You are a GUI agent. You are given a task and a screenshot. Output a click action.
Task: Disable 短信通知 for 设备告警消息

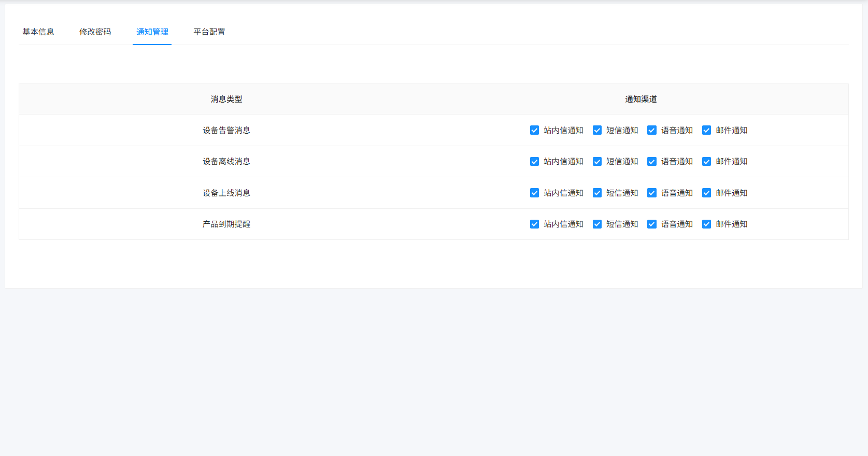[597, 130]
